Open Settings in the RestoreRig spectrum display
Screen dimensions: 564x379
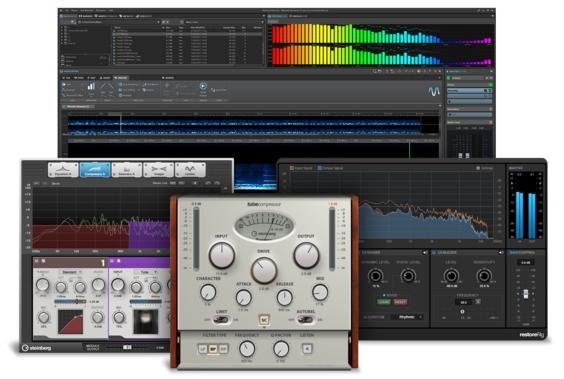click(485, 168)
